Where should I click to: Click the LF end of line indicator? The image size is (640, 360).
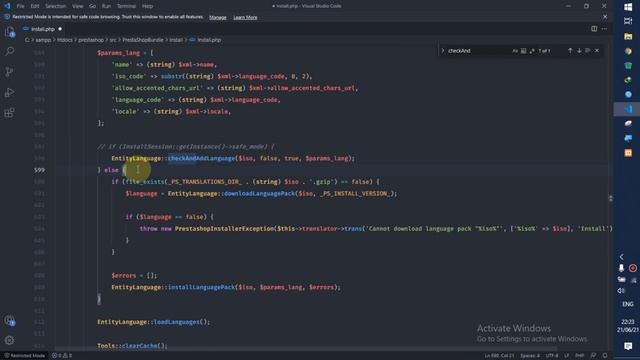click(x=567, y=356)
